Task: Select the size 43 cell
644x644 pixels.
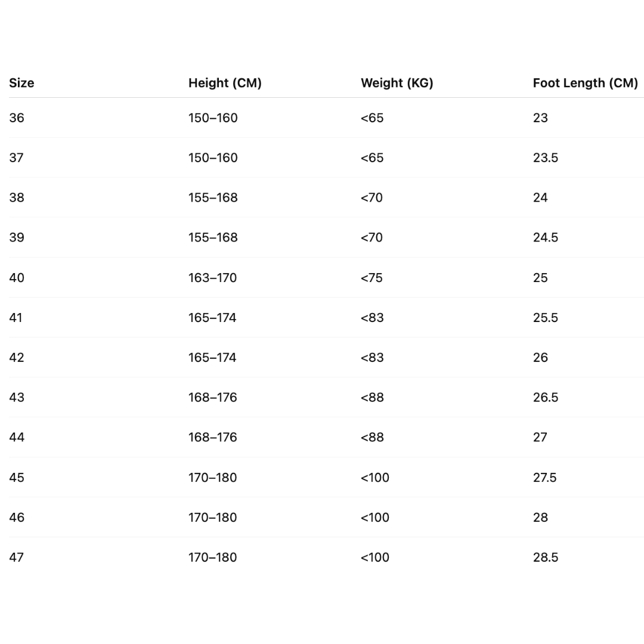Action: pos(17,398)
